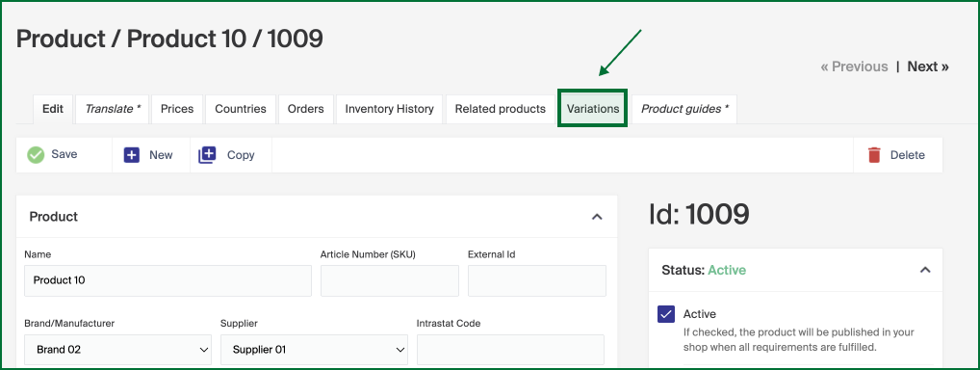This screenshot has height=370, width=980.
Task: Uncheck the Active checkbox
Action: coord(666,314)
